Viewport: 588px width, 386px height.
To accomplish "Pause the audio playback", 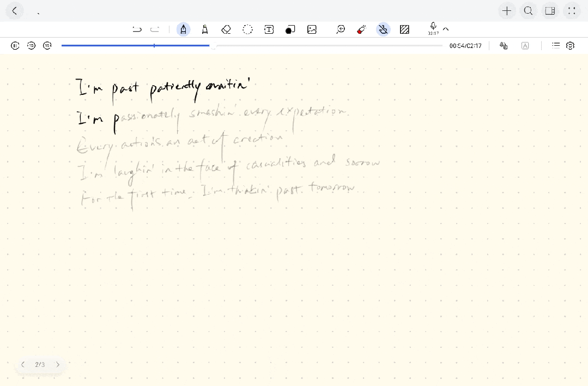I will (x=15, y=45).
